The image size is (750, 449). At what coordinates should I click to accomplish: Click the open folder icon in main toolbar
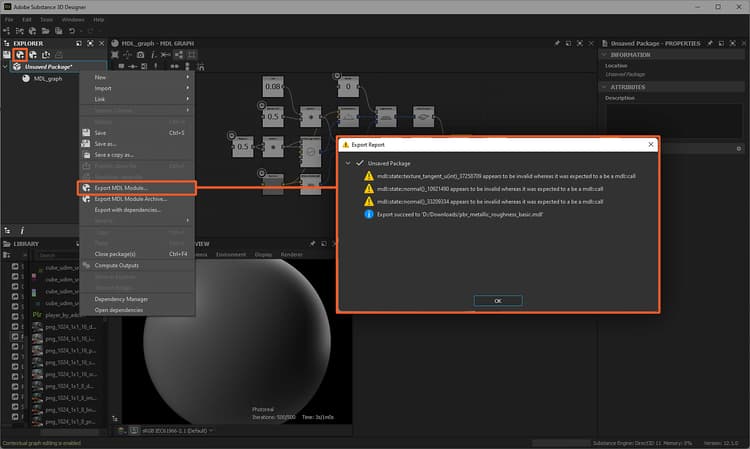pyautogui.click(x=45, y=31)
